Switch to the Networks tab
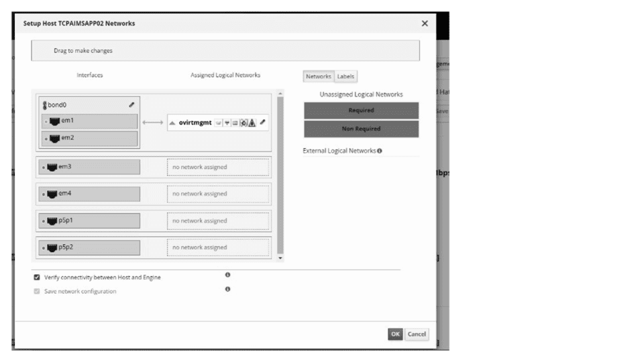The height and width of the screenshot is (362, 644). pyautogui.click(x=319, y=76)
